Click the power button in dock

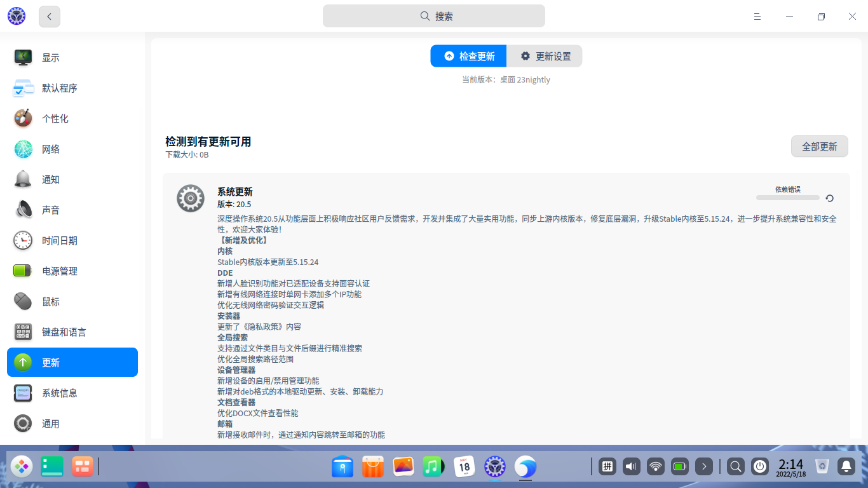point(760,467)
